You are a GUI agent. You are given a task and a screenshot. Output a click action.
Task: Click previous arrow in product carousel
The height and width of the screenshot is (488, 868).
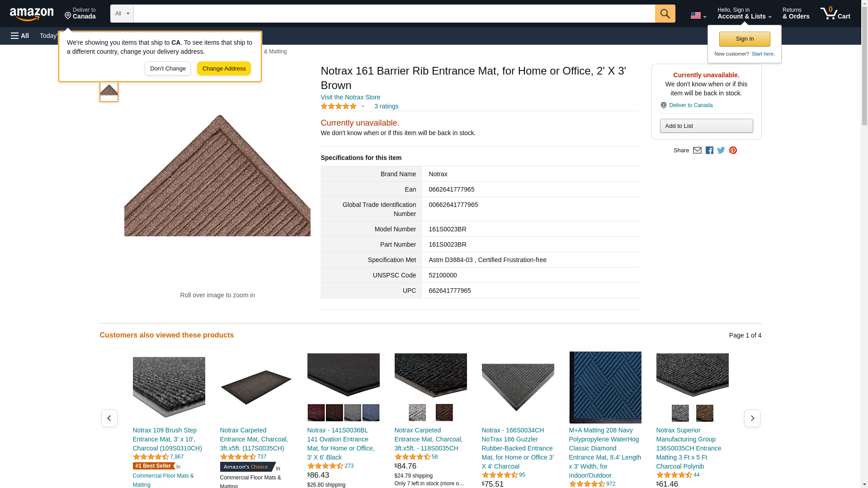click(109, 418)
